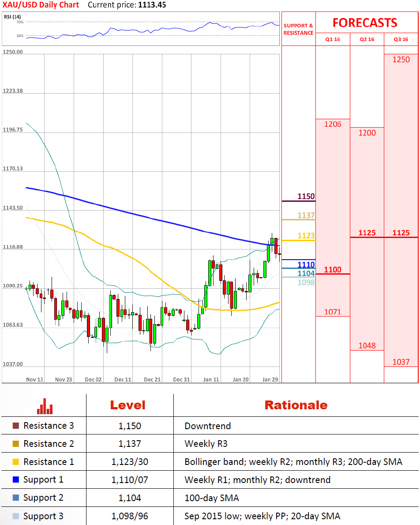Click the 1,123/30 level cell
The image size is (420, 525).
pyautogui.click(x=130, y=462)
